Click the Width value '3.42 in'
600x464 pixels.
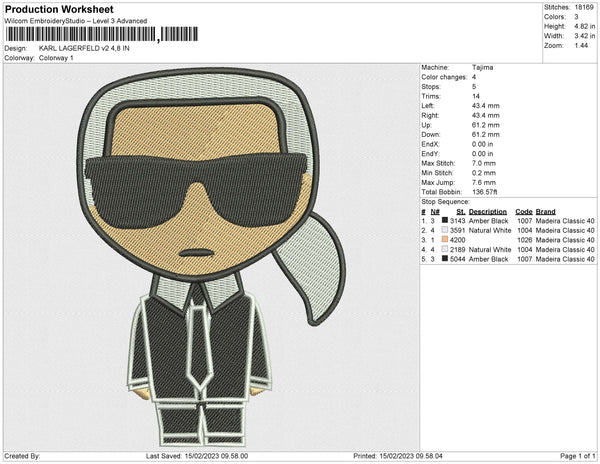click(585, 36)
